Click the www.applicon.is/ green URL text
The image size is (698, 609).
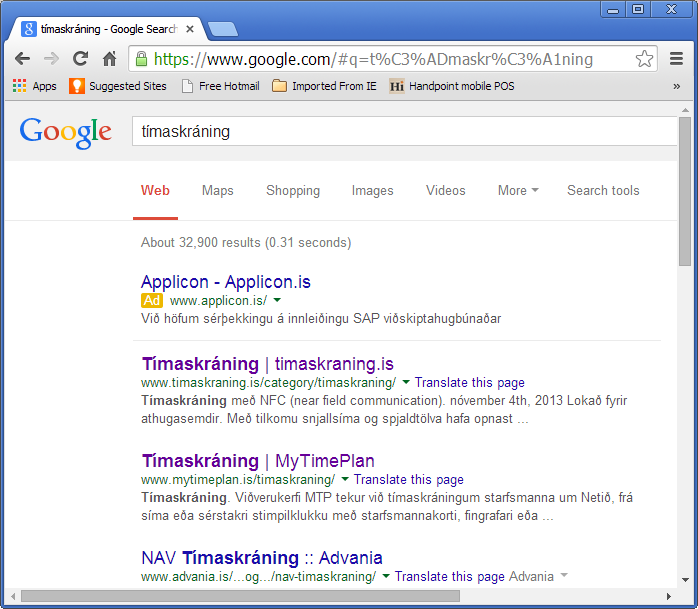pos(219,300)
